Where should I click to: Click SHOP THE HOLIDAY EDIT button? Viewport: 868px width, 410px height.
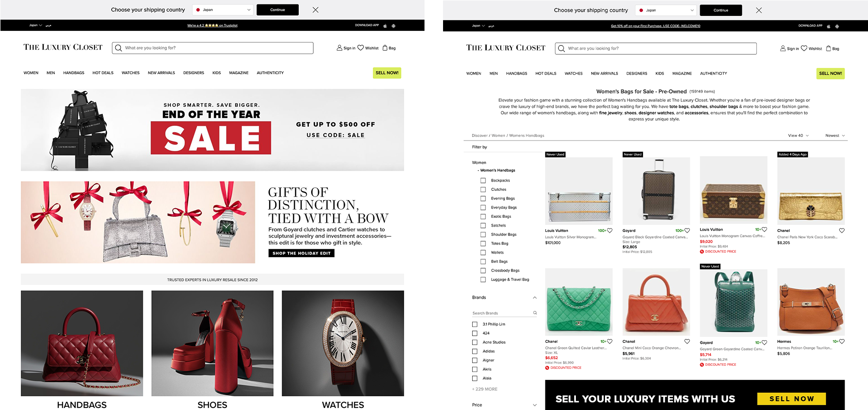[x=301, y=253]
